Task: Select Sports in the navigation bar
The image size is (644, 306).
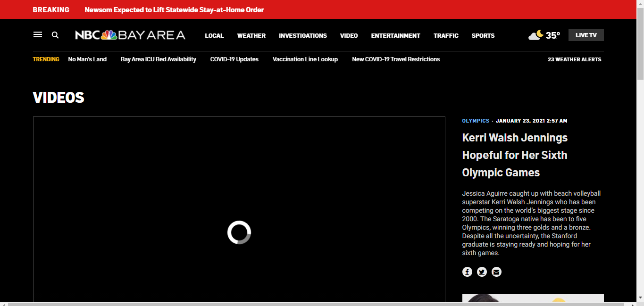Action: pos(483,35)
